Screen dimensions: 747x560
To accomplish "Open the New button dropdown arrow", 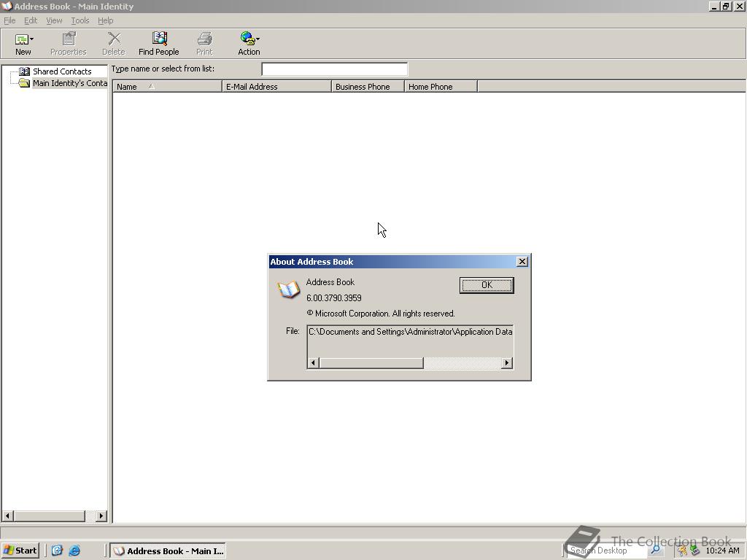I will (32, 39).
